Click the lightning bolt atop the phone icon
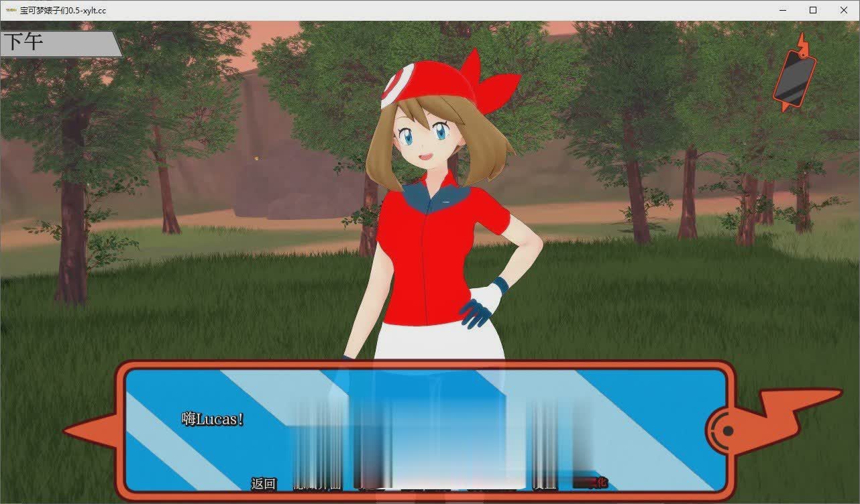Image resolution: width=860 pixels, height=504 pixels. coord(802,40)
